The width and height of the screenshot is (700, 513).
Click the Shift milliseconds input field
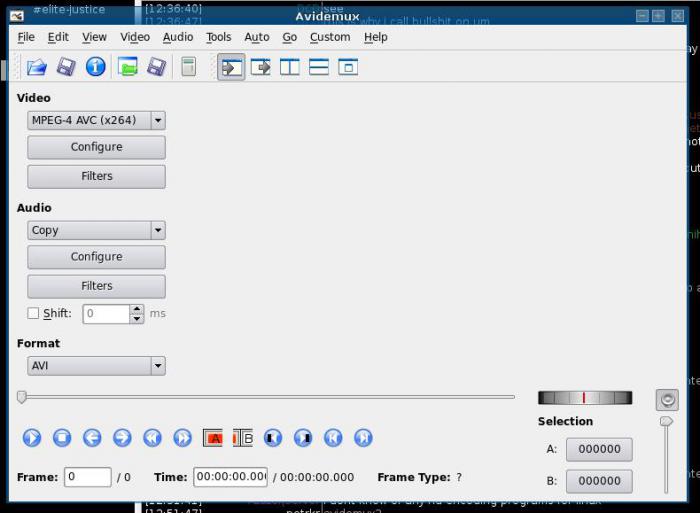(106, 314)
